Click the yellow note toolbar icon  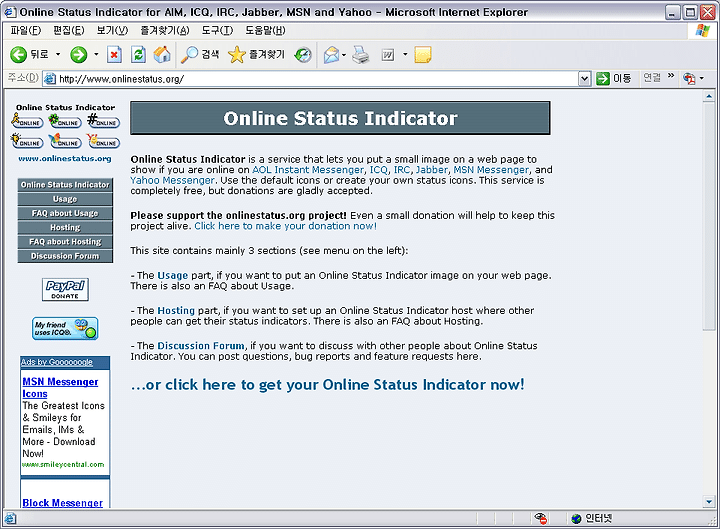coord(422,55)
